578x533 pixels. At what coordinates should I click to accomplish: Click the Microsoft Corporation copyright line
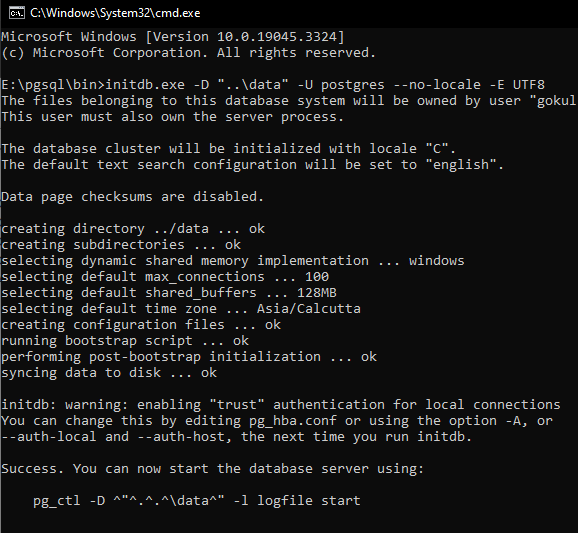pyautogui.click(x=189, y=53)
